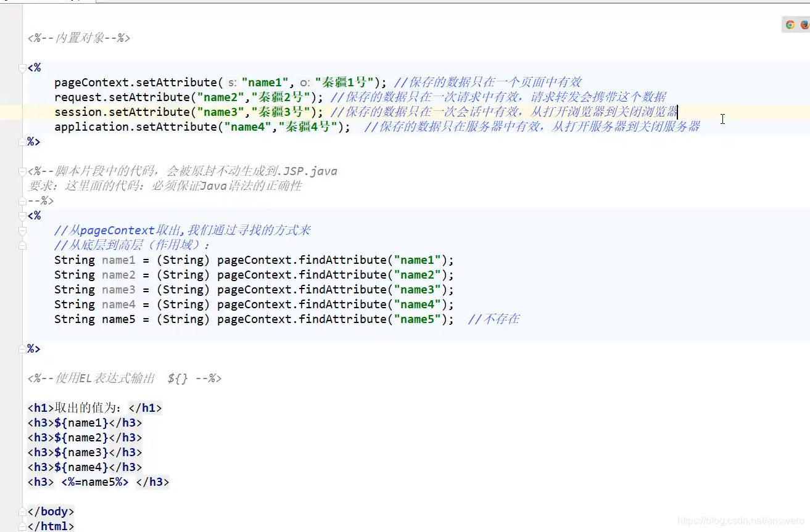Click the request.setAttribute line

[x=189, y=97]
